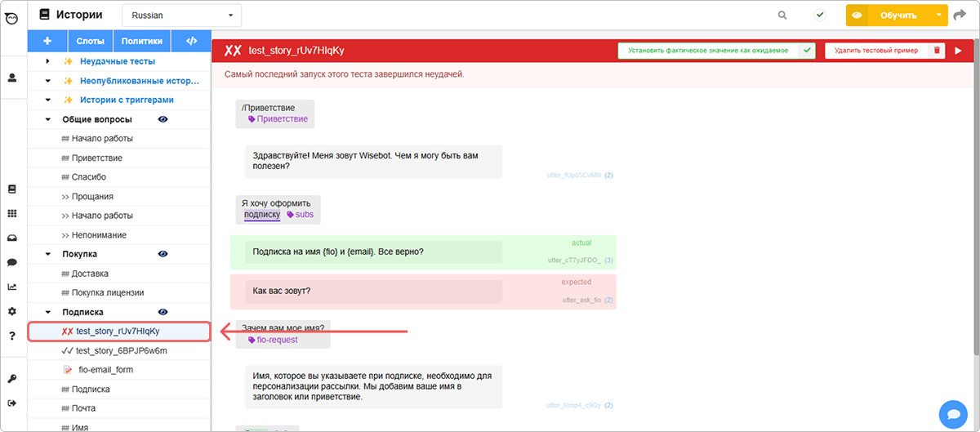The image size is (980, 432).
Task: Click the share arrow icon beside Обучить
Action: pyautogui.click(x=960, y=15)
